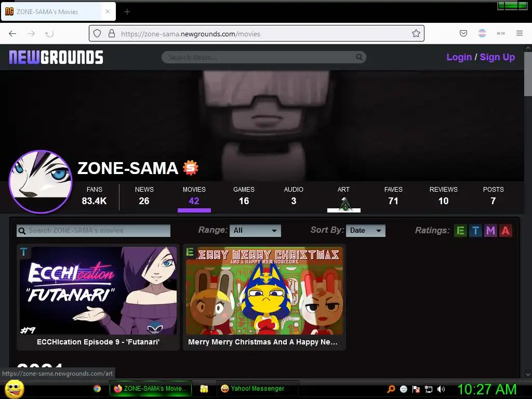The width and height of the screenshot is (532, 399).
Task: Open the REVIEWS tab
Action: click(x=444, y=196)
